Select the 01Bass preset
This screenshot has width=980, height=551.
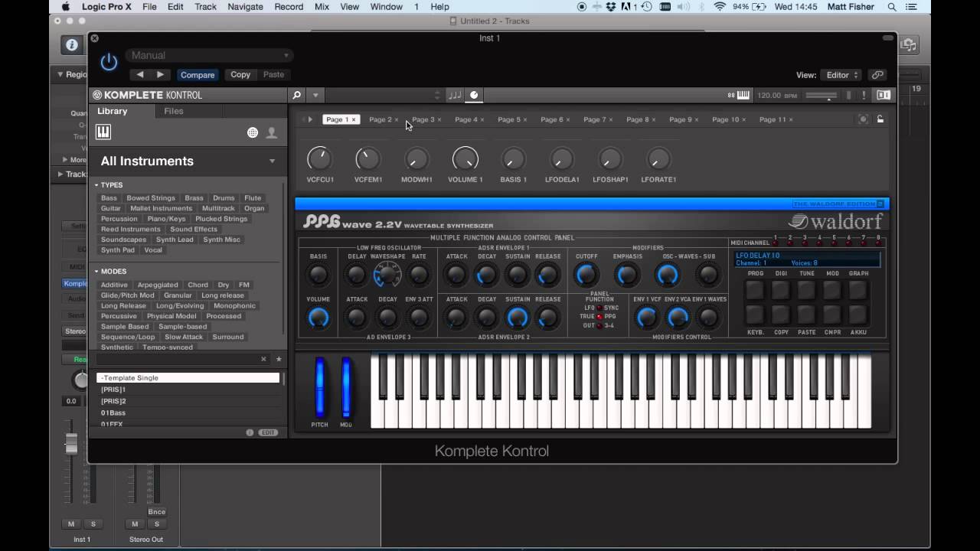click(188, 413)
